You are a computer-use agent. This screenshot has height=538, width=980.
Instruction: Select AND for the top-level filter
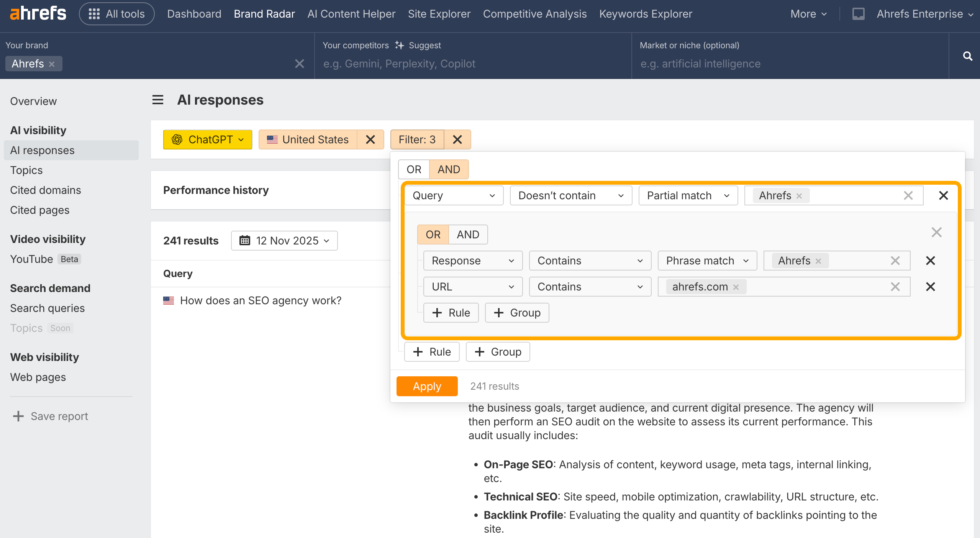[x=449, y=169]
